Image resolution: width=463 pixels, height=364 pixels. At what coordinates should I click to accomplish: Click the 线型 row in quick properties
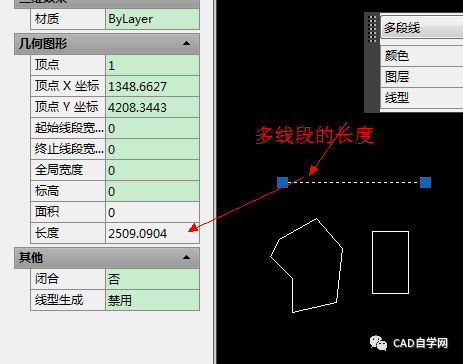point(422,98)
